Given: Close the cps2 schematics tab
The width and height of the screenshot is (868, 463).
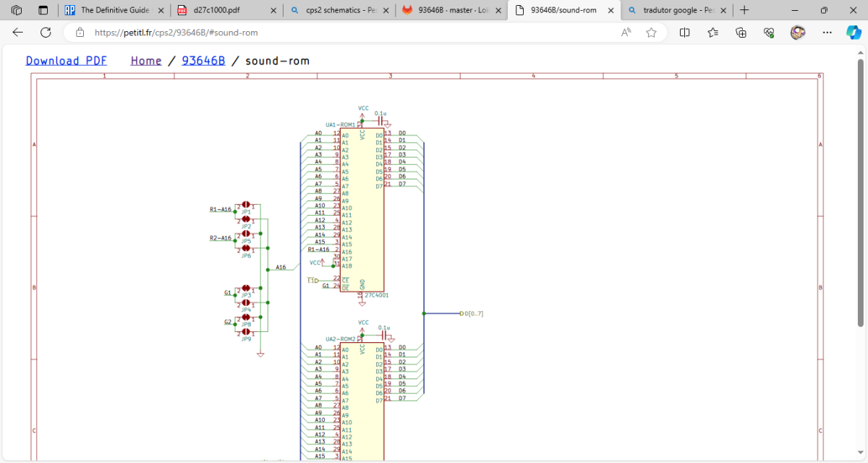Looking at the screenshot, I should [386, 11].
